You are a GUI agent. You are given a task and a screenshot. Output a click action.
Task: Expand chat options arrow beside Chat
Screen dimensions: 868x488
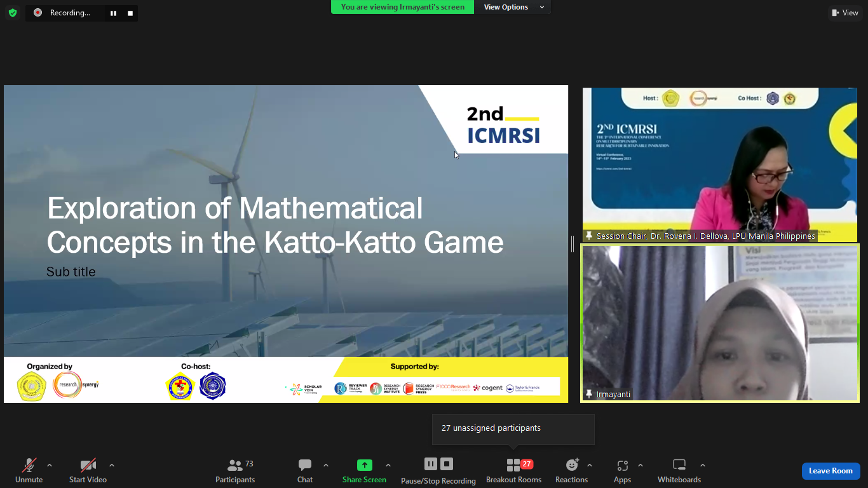coord(326,465)
